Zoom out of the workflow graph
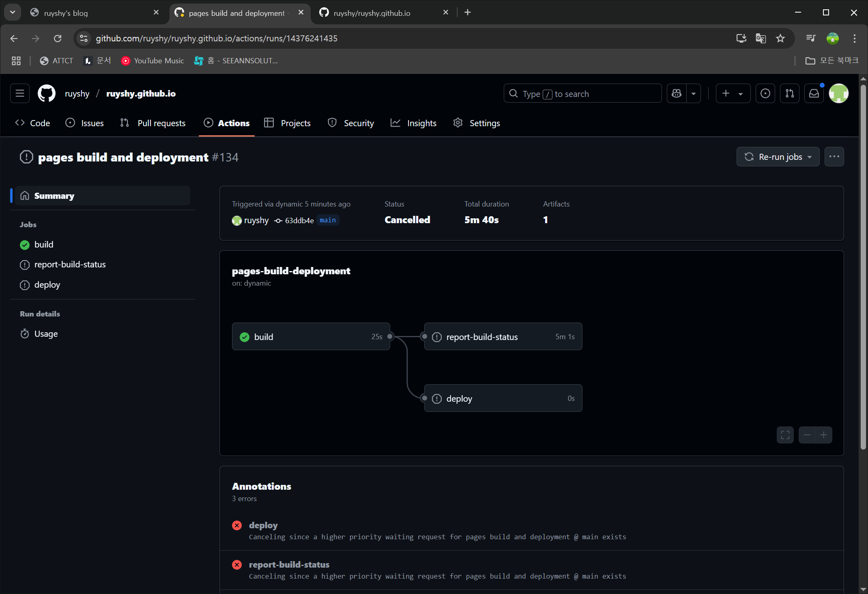The height and width of the screenshot is (594, 868). pos(807,435)
